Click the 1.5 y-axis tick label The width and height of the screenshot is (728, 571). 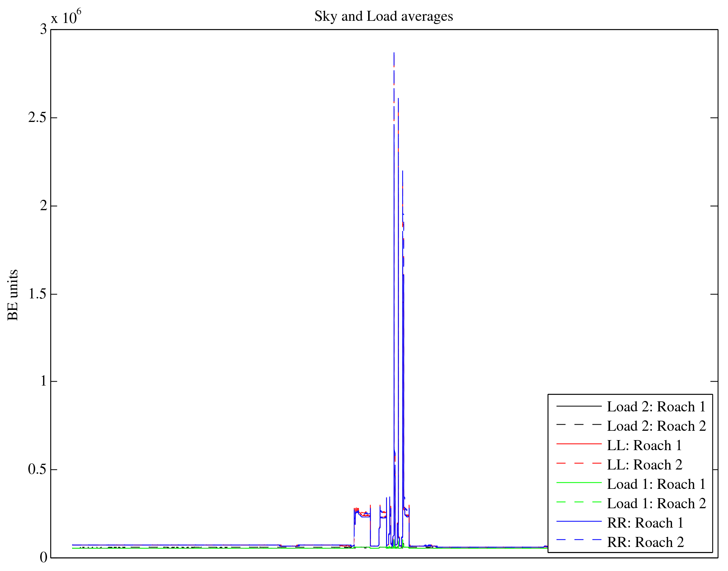[37, 294]
